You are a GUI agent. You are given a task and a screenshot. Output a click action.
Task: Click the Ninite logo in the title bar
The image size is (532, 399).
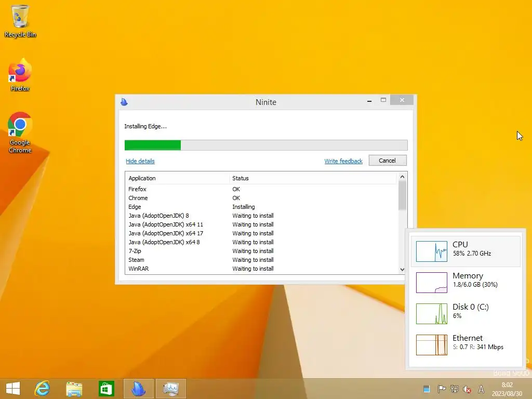[x=124, y=102]
